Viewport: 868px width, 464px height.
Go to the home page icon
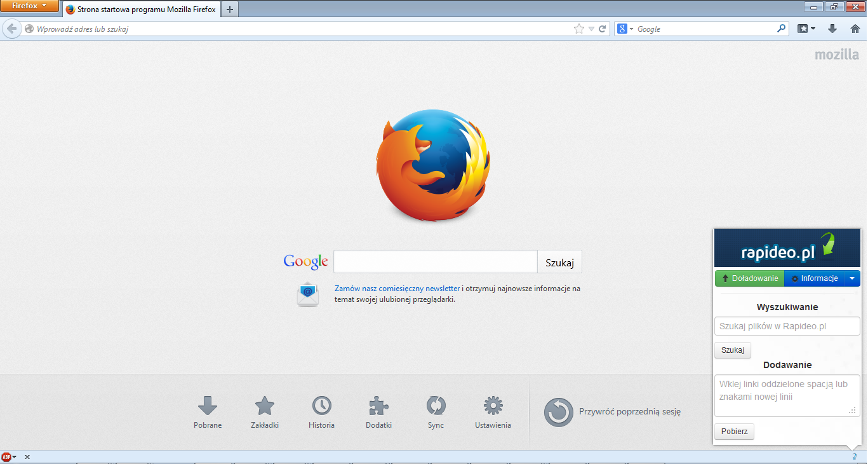855,29
